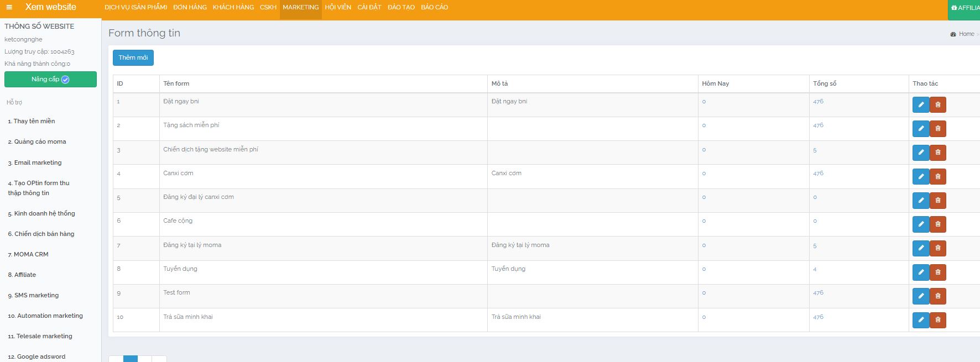Edit the 'Canxi cơm' form row

(920, 176)
